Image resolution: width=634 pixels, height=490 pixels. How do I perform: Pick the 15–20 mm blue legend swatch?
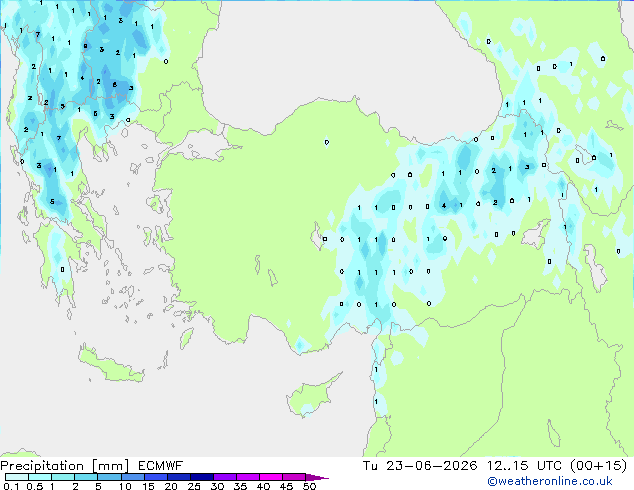click(x=156, y=477)
